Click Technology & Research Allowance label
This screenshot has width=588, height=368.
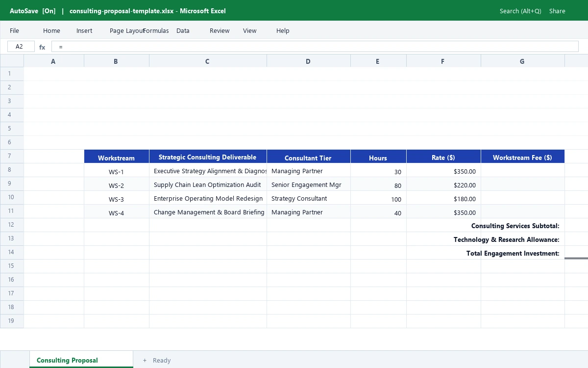coord(506,239)
